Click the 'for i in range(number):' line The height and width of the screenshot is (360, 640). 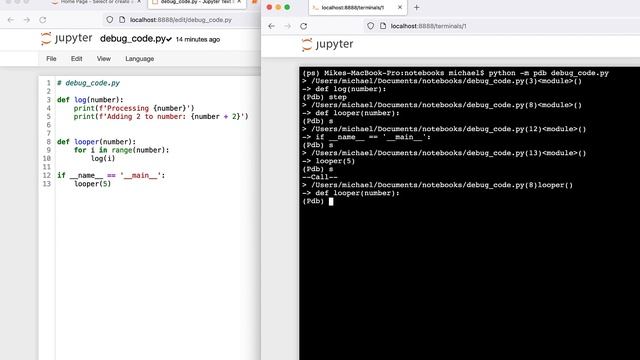(121, 150)
